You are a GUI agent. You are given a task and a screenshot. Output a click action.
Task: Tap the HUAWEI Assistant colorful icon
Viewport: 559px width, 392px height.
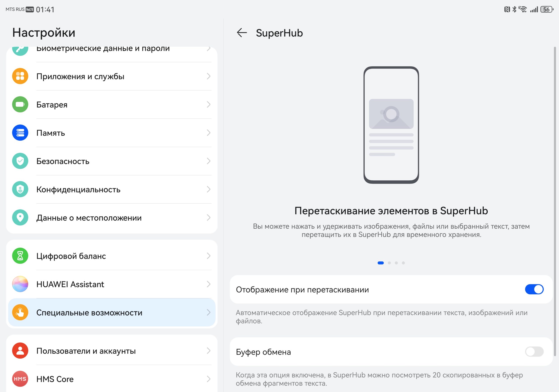click(x=20, y=284)
